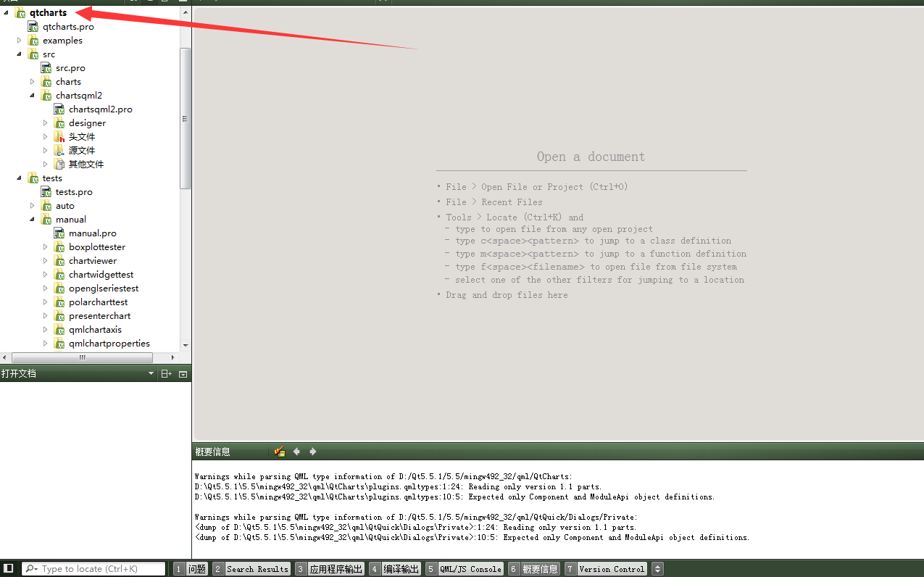Collapse the manual subproject
Screen dimensions: 924x577
[x=33, y=220]
